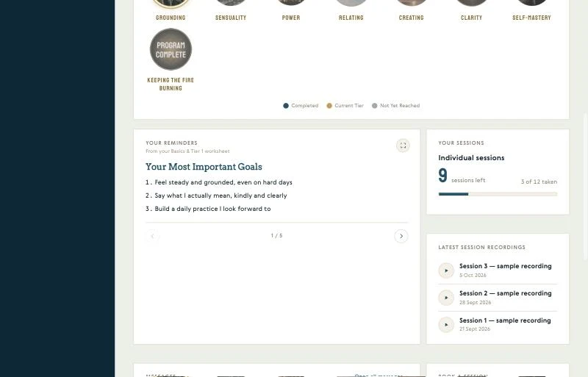Select the Creating tier label
Image resolution: width=588 pixels, height=377 pixels.
412,18
